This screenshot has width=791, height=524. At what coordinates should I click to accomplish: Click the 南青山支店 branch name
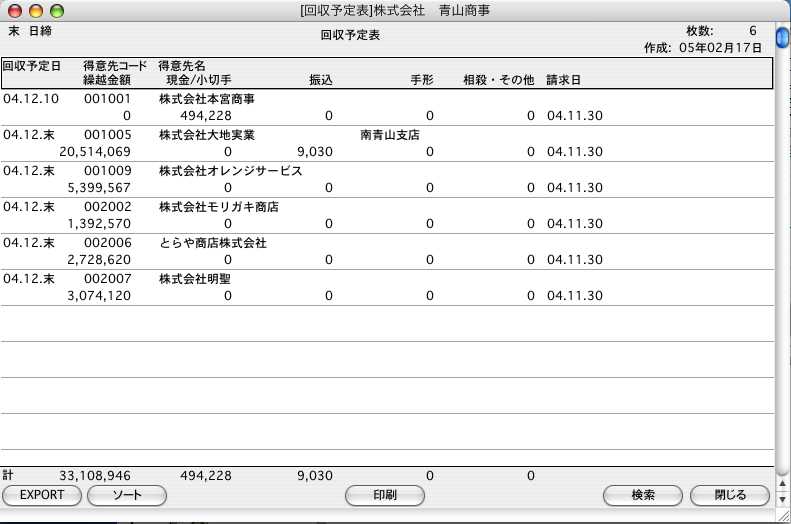(389, 135)
